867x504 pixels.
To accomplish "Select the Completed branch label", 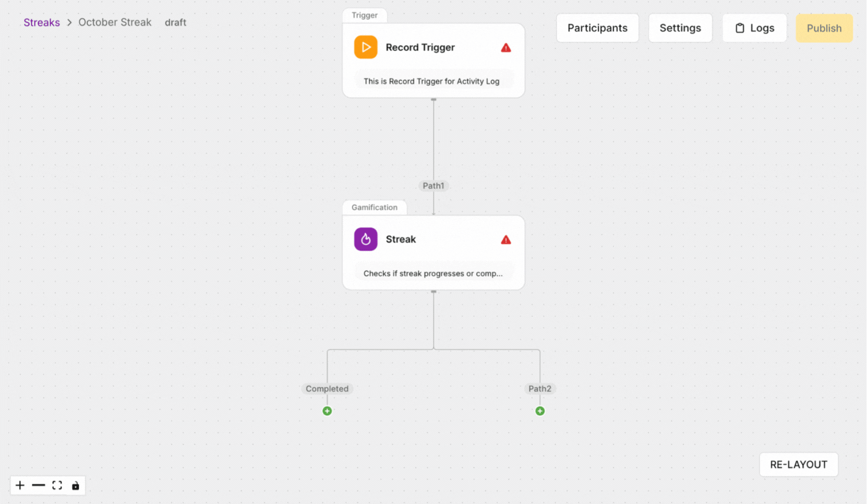I will click(x=327, y=389).
